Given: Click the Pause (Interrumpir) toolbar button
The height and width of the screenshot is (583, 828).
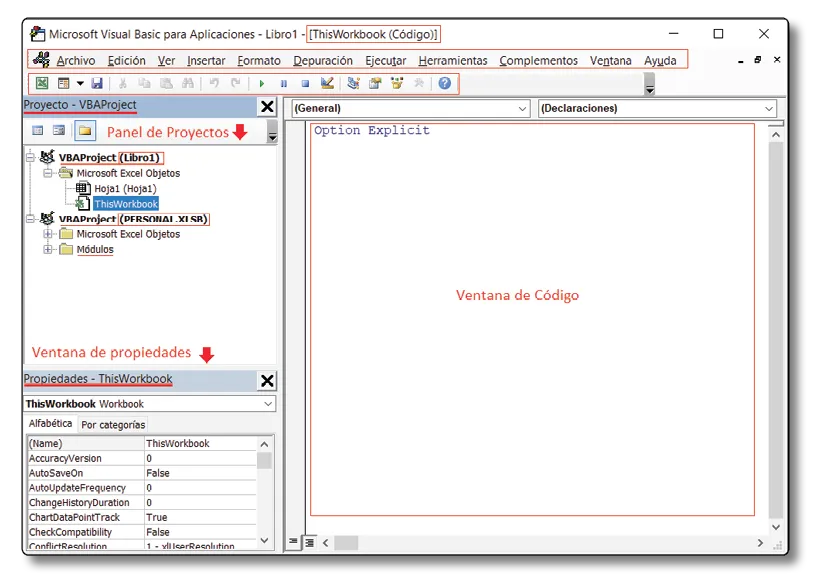Looking at the screenshot, I should (283, 84).
